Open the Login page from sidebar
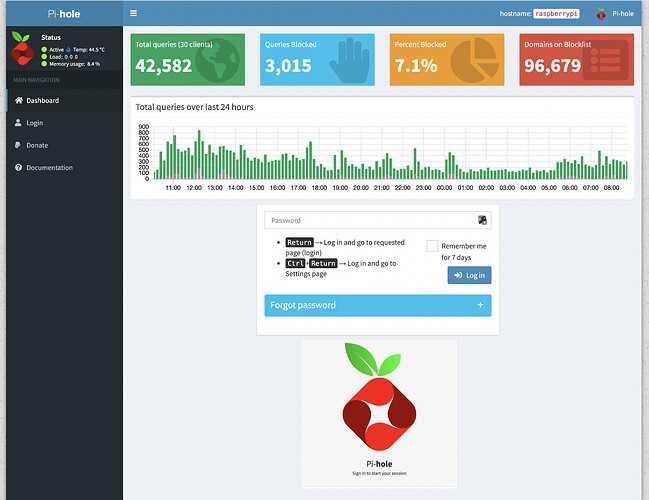Screen dimensions: 649x500 pyautogui.click(x=35, y=123)
